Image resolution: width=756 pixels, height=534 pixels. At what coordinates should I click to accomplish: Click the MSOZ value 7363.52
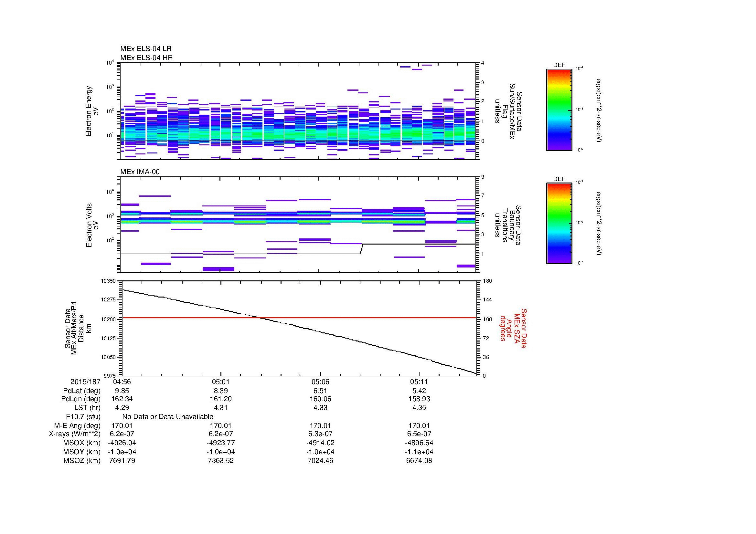click(x=221, y=461)
